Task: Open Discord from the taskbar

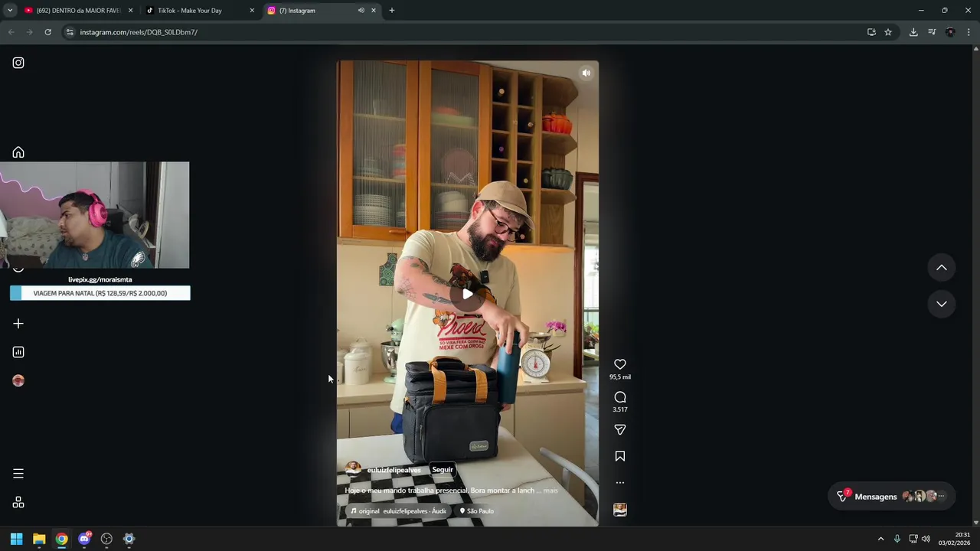Action: click(84, 539)
